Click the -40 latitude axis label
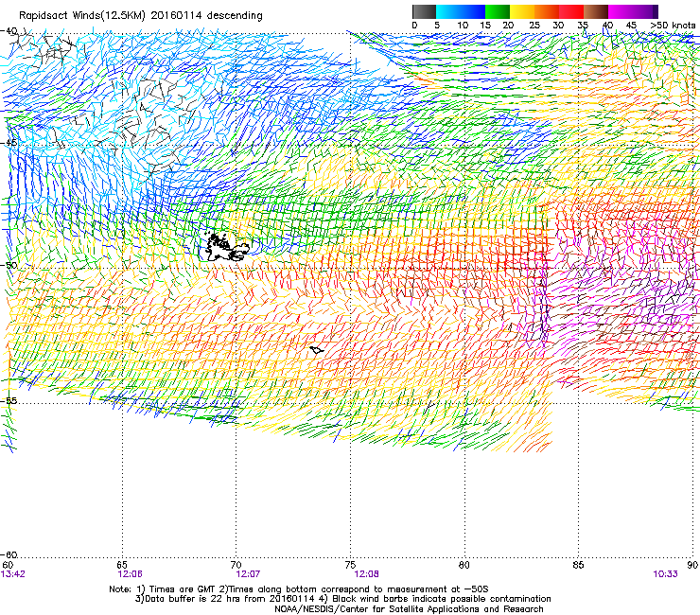700x615 pixels. pyautogui.click(x=9, y=31)
